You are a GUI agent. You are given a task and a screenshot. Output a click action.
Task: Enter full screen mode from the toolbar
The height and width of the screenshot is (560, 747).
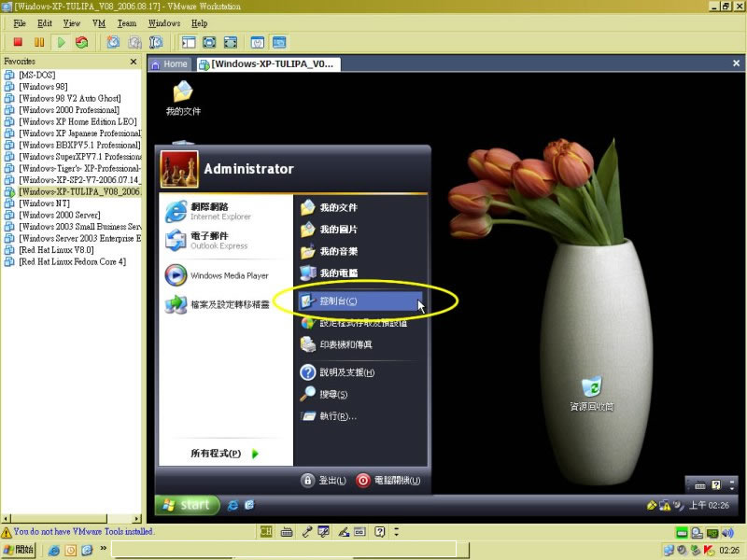tap(231, 42)
